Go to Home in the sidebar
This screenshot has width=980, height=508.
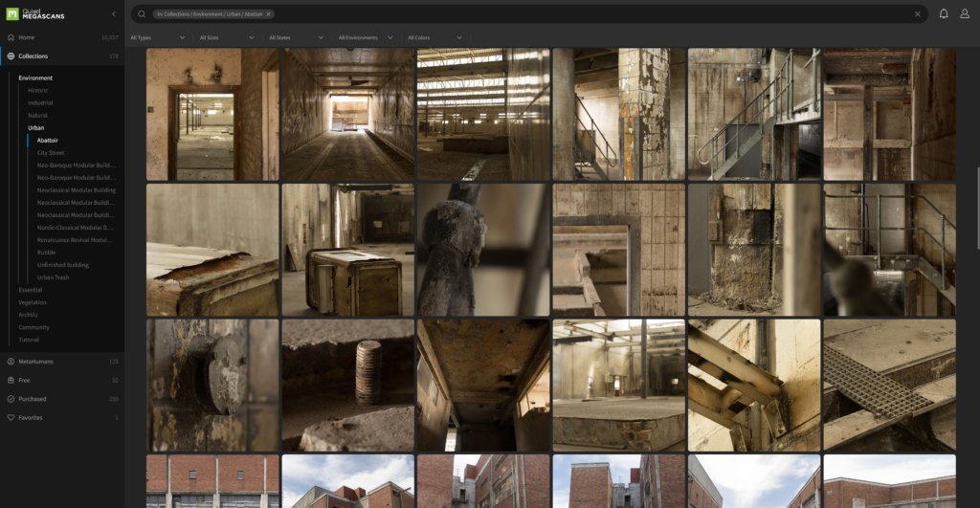pos(27,37)
